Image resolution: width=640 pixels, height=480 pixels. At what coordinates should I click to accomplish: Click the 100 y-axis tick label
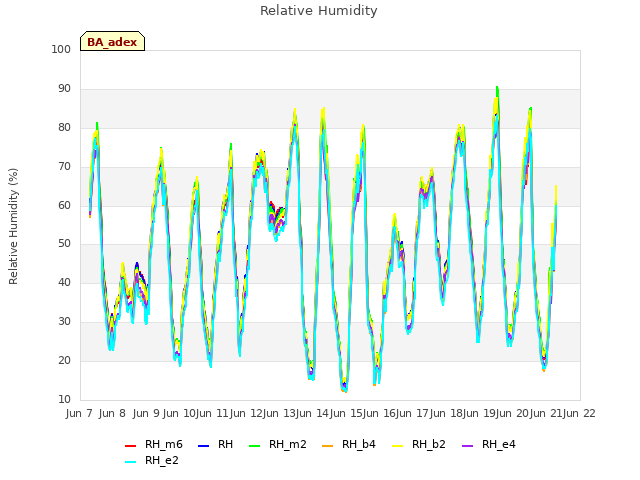(x=61, y=49)
